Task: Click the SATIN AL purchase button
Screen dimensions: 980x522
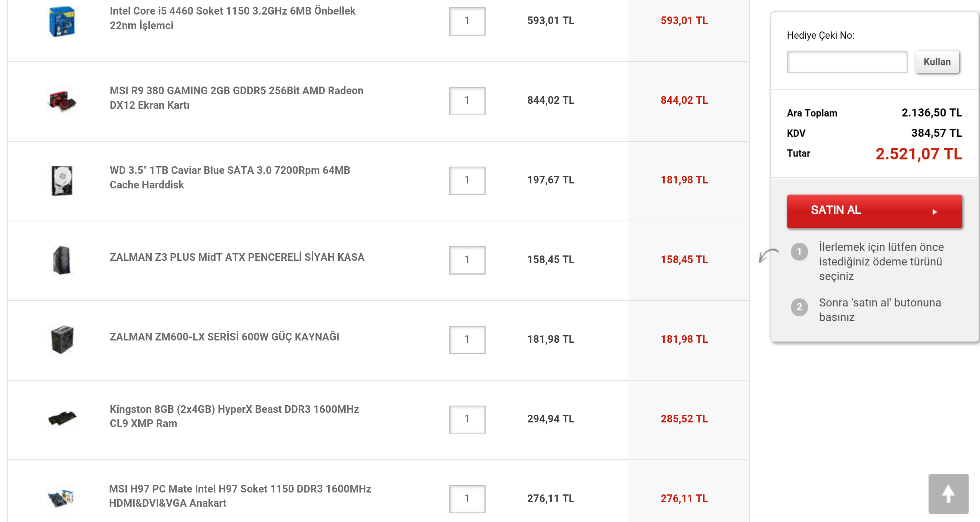Action: click(x=874, y=211)
